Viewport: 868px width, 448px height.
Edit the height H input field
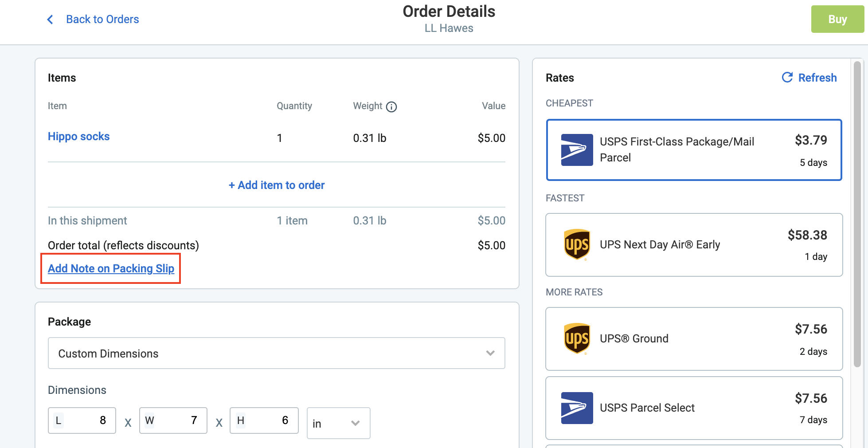click(x=264, y=420)
